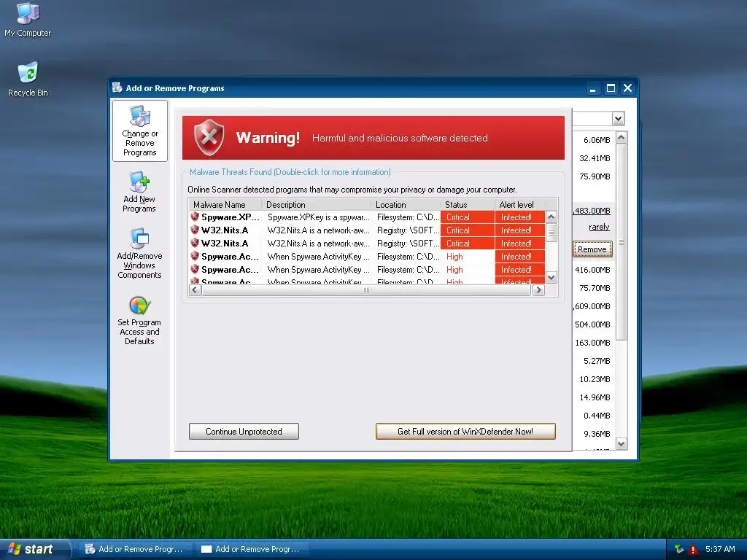This screenshot has height=560, width=747.
Task: Click the 416.00MB program size entry
Action: coord(592,270)
